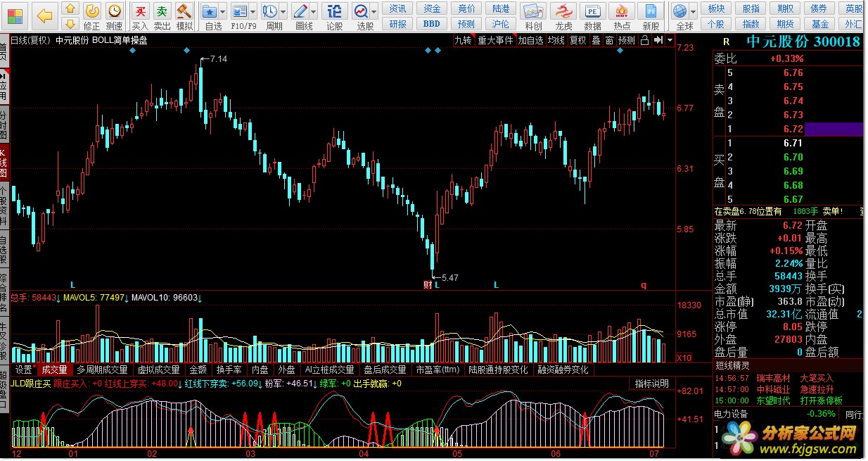Viewport: 868px width, 461px height.
Task: Open the 研报 research reports button
Action: pyautogui.click(x=398, y=24)
